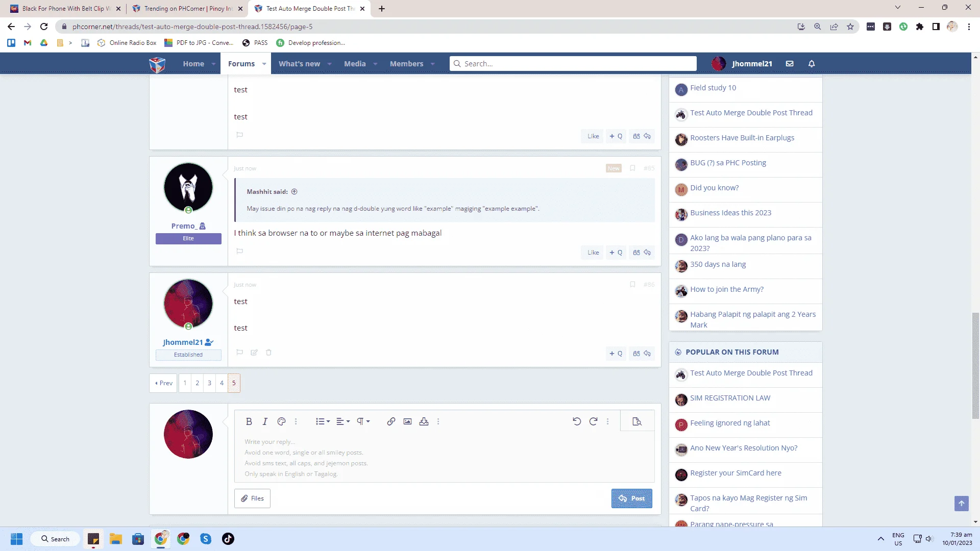Open the inbox envelope icon in navbar
The image size is (980, 551).
790,64
